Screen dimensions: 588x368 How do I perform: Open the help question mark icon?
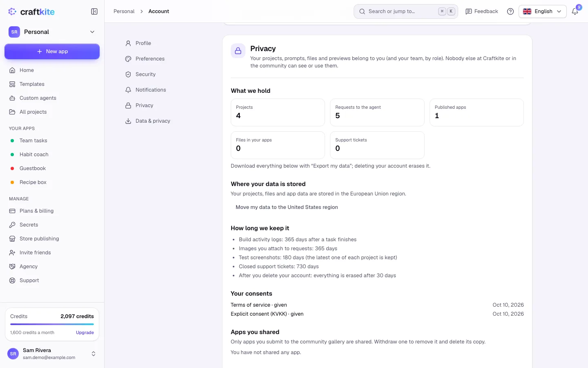(x=510, y=11)
